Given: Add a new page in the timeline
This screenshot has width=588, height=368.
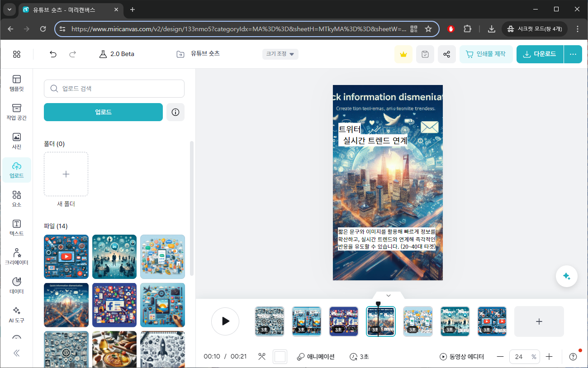Looking at the screenshot, I should (539, 321).
